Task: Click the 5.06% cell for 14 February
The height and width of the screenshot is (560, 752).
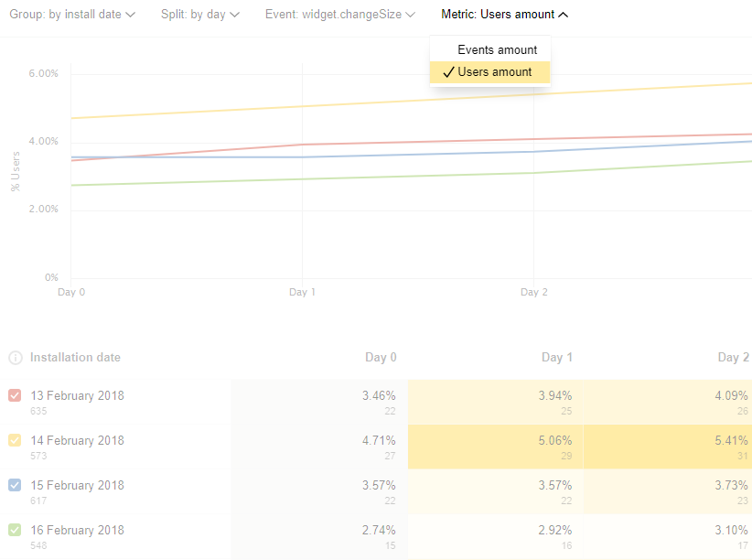Action: (554, 441)
